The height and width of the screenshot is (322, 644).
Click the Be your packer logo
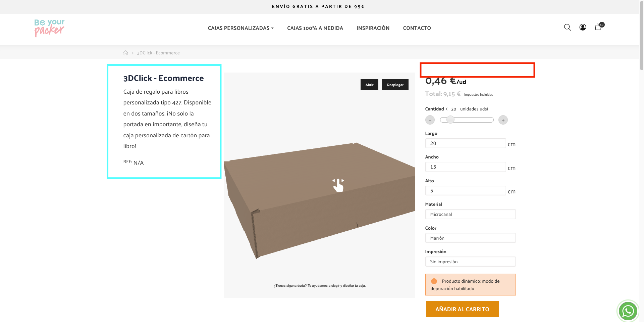tap(49, 28)
